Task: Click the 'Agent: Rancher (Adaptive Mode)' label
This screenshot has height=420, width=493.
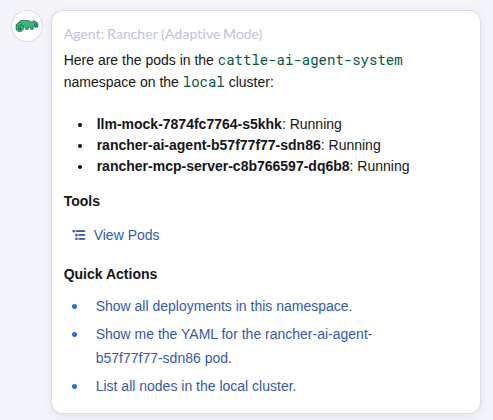Action: (163, 34)
